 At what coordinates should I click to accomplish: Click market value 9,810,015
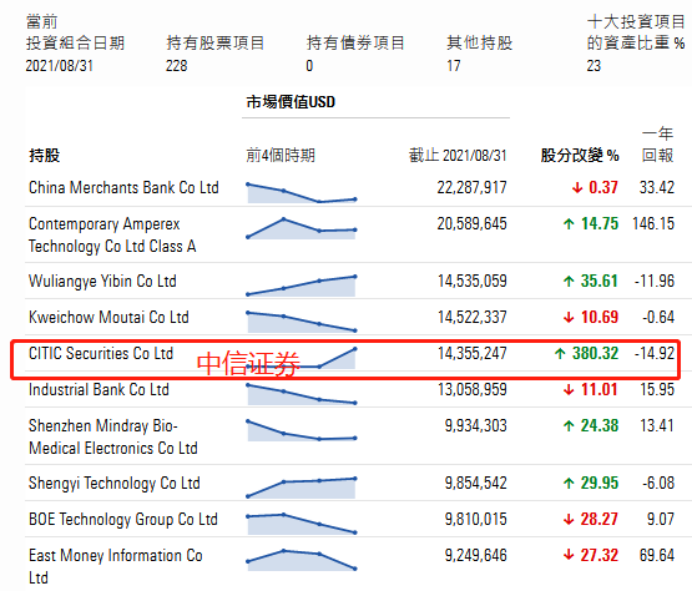pyautogui.click(x=476, y=519)
